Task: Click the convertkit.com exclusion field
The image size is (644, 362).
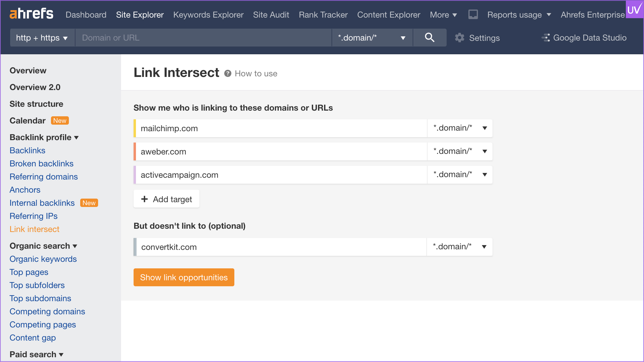Action: pyautogui.click(x=281, y=247)
